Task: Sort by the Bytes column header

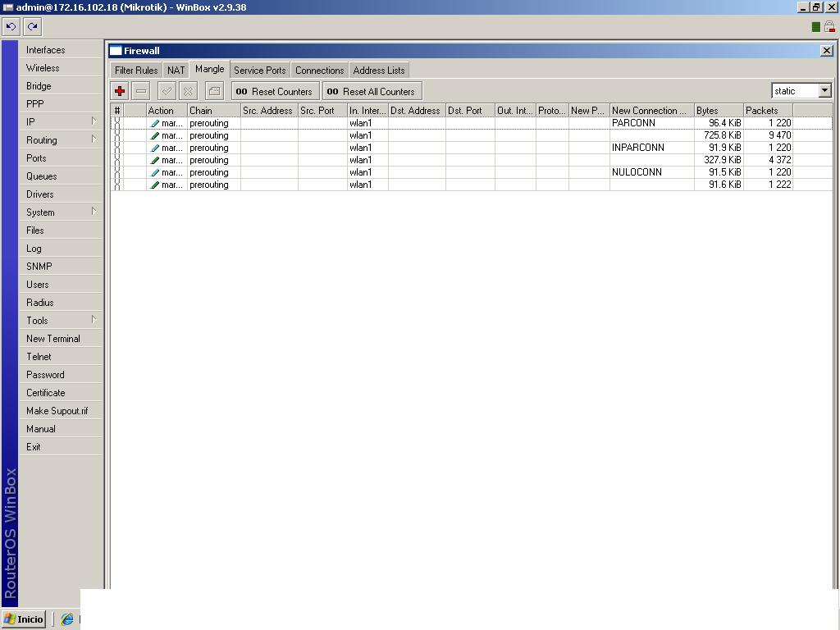Action: coord(719,111)
